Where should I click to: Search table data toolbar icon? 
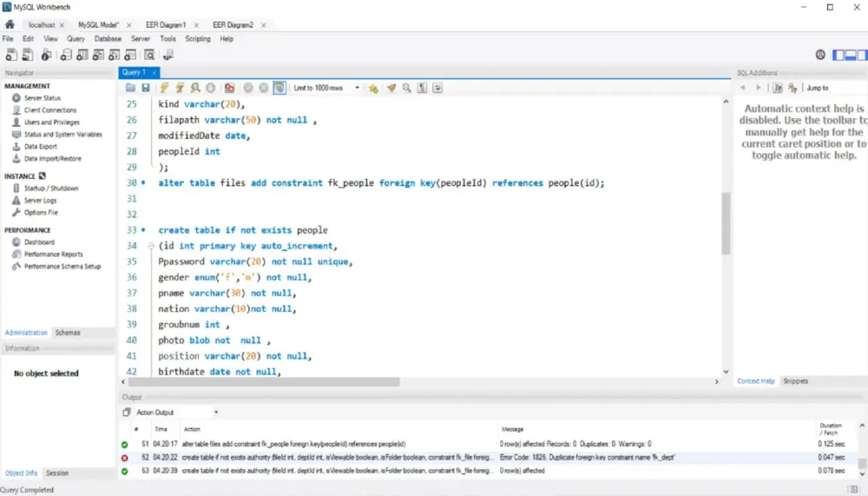[149, 55]
